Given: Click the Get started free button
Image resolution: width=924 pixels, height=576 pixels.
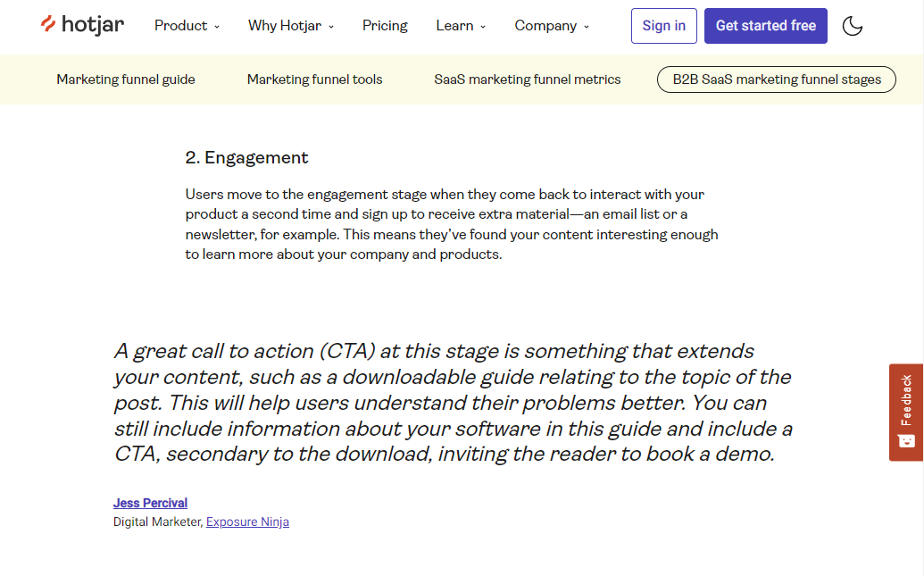Looking at the screenshot, I should pos(765,26).
